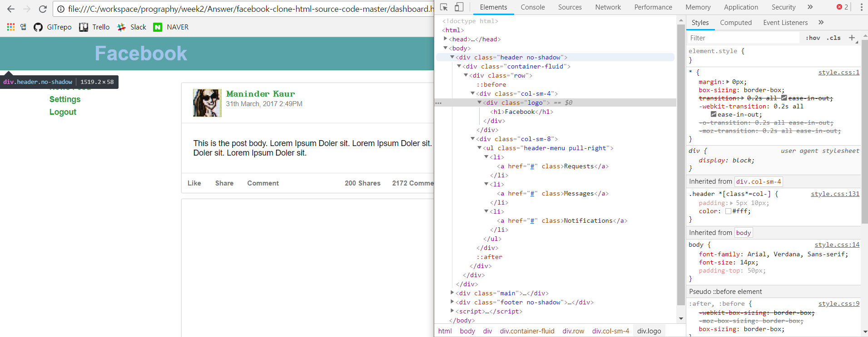Click the DevTools three-dot customize menu

[861, 7]
